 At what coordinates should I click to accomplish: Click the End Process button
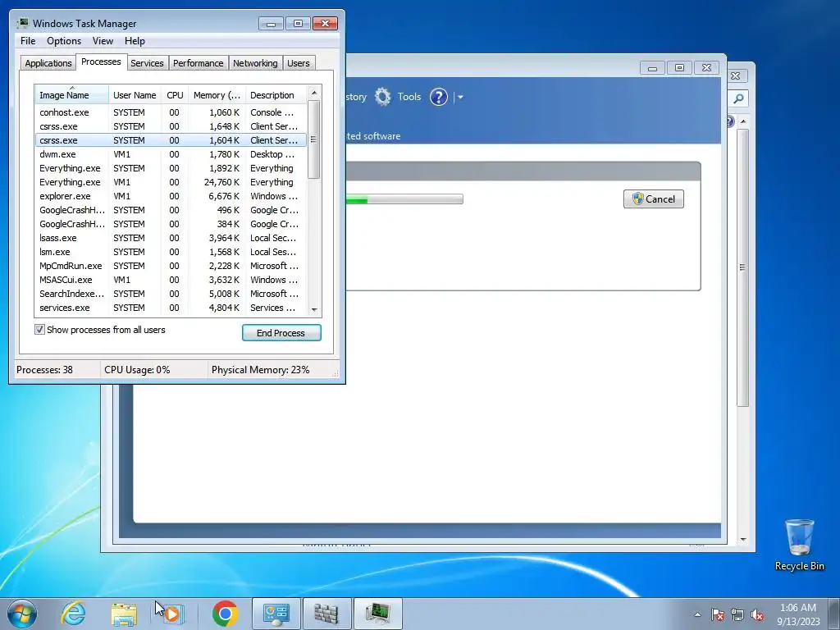click(281, 333)
